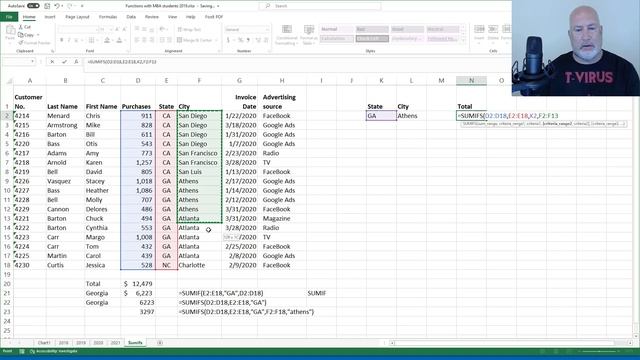This screenshot has height=360, width=640.
Task: Click the Font Color letter icon
Action: (119, 40)
